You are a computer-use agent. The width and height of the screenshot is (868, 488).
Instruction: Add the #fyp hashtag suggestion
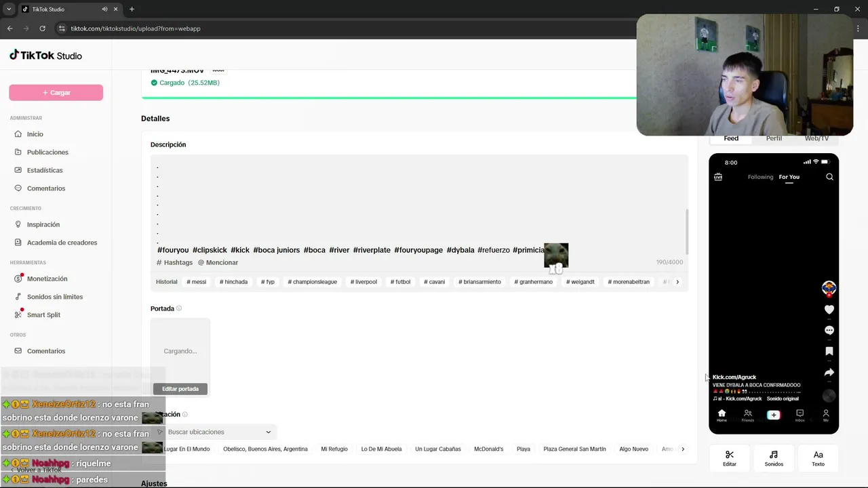click(268, 282)
